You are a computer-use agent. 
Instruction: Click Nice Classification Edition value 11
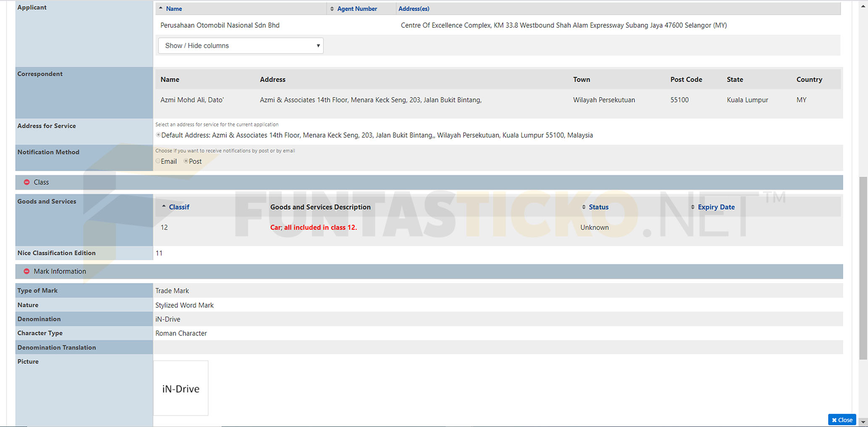click(159, 253)
